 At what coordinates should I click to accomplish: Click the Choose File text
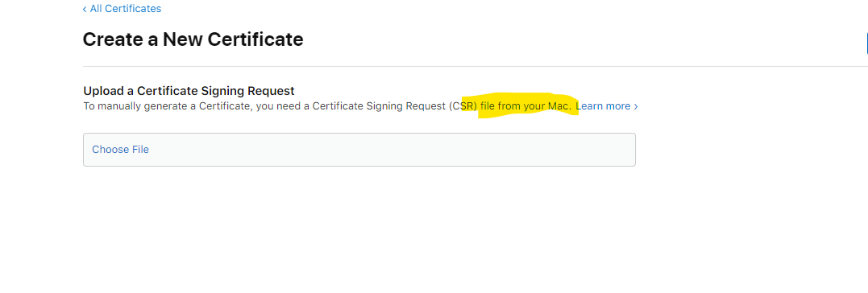tap(120, 149)
